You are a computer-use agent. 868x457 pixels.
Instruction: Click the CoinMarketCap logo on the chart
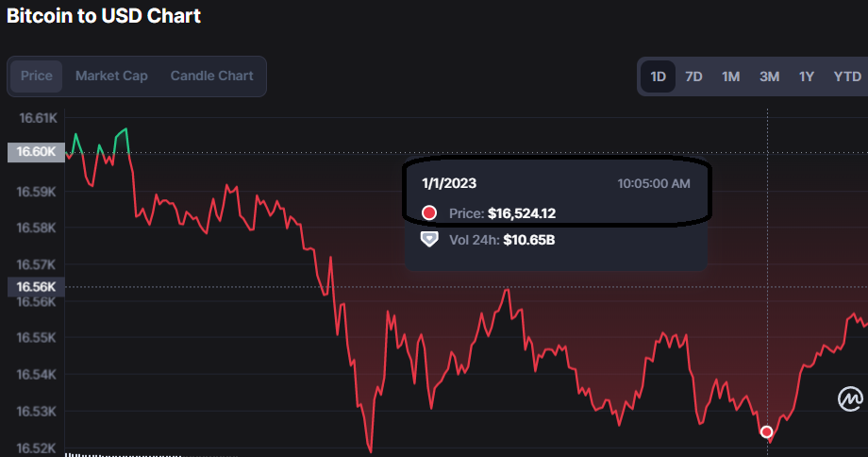tap(850, 398)
